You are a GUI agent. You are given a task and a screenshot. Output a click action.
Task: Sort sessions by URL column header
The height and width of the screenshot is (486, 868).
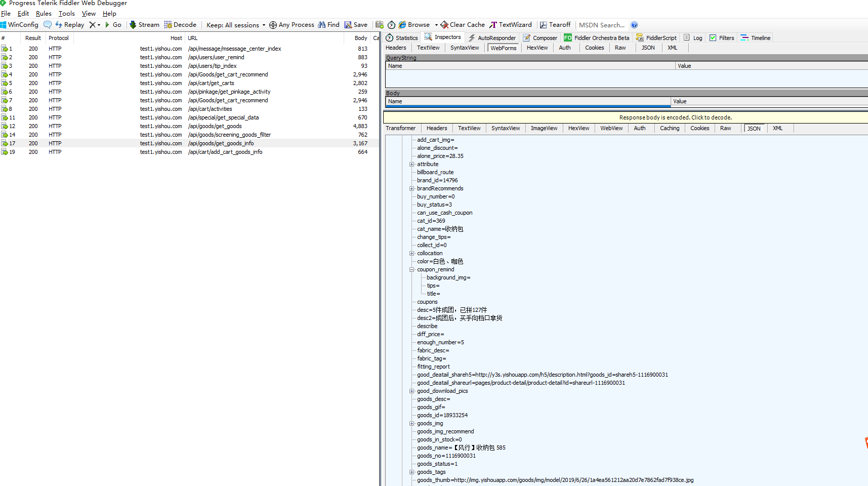pos(264,38)
